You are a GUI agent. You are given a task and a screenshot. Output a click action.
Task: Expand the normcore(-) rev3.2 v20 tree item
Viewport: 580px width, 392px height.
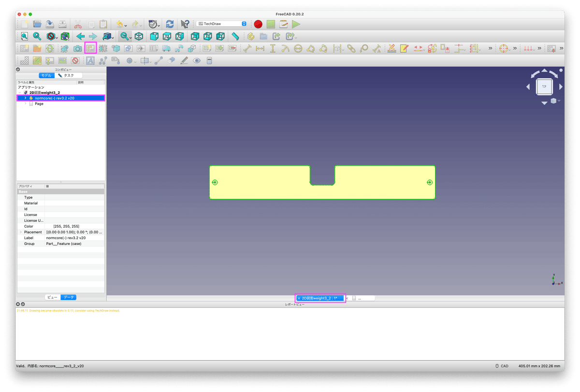click(x=25, y=98)
